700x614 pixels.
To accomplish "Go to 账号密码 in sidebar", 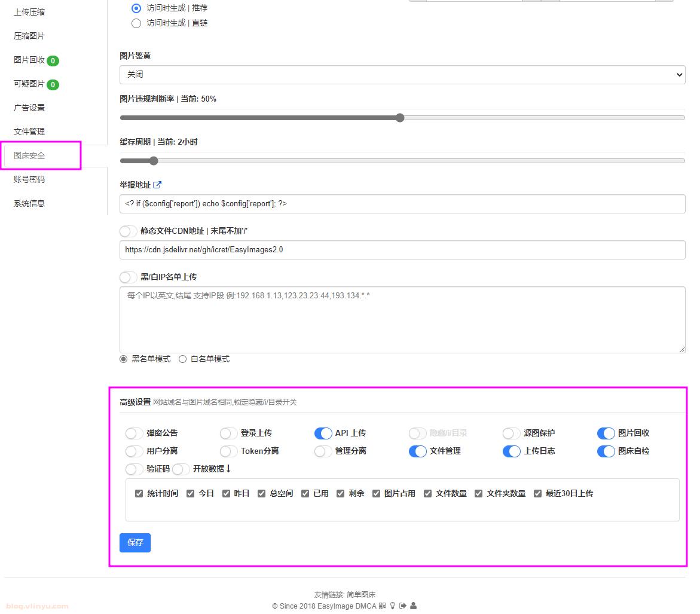I will pyautogui.click(x=29, y=179).
